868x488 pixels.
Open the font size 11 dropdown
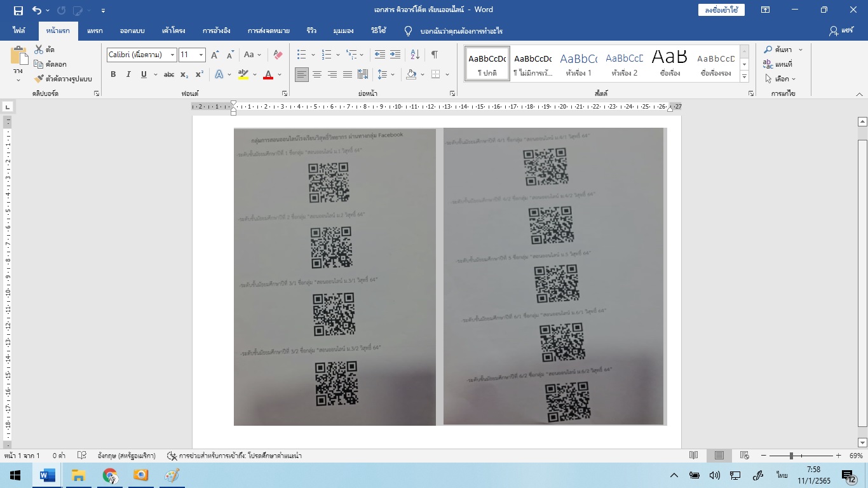[201, 55]
